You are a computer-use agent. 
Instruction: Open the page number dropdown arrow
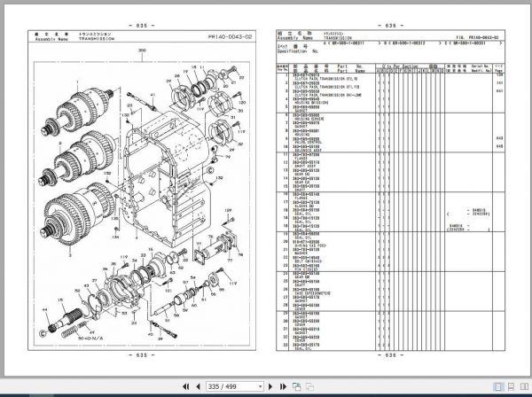tap(260, 386)
